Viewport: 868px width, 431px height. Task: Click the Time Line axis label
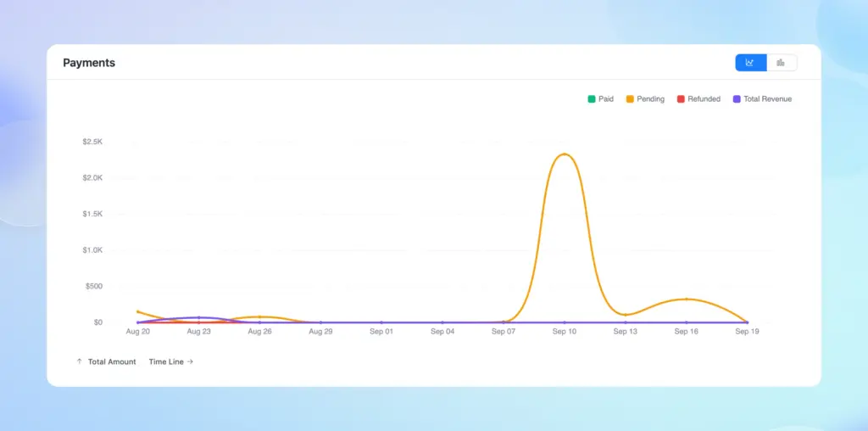166,361
